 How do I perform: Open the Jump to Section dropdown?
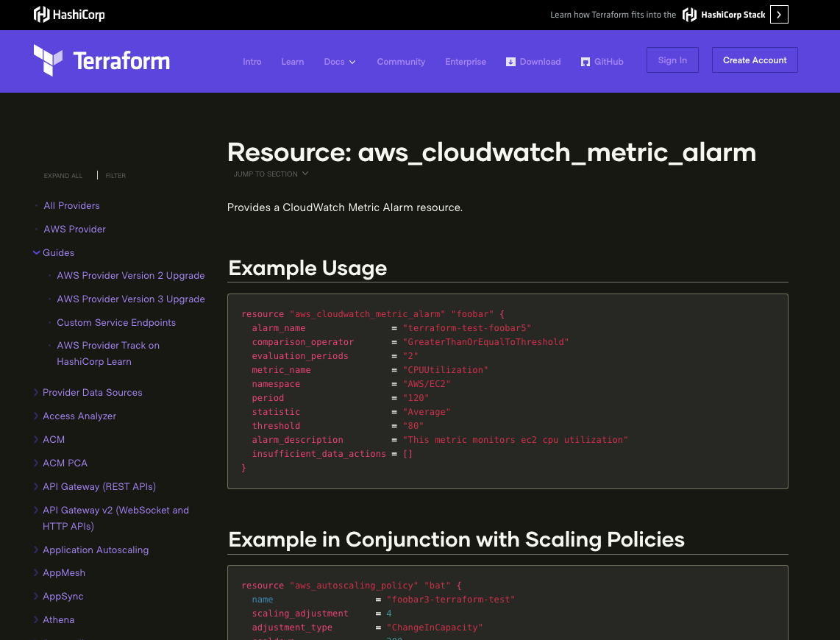271,174
